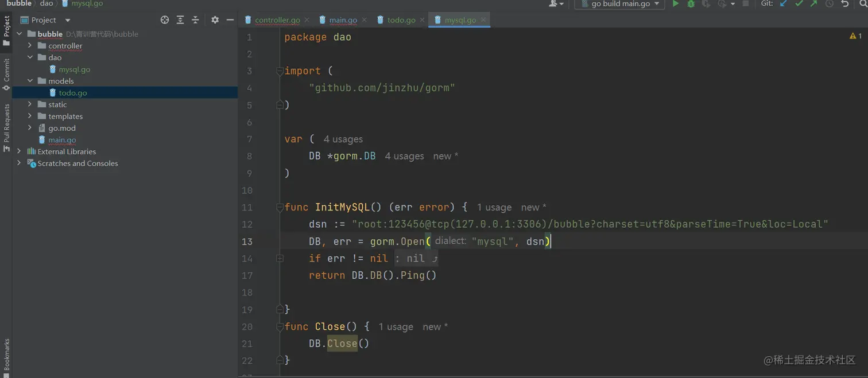The width and height of the screenshot is (868, 378).
Task: Close the mysql.go tab
Action: tap(483, 20)
